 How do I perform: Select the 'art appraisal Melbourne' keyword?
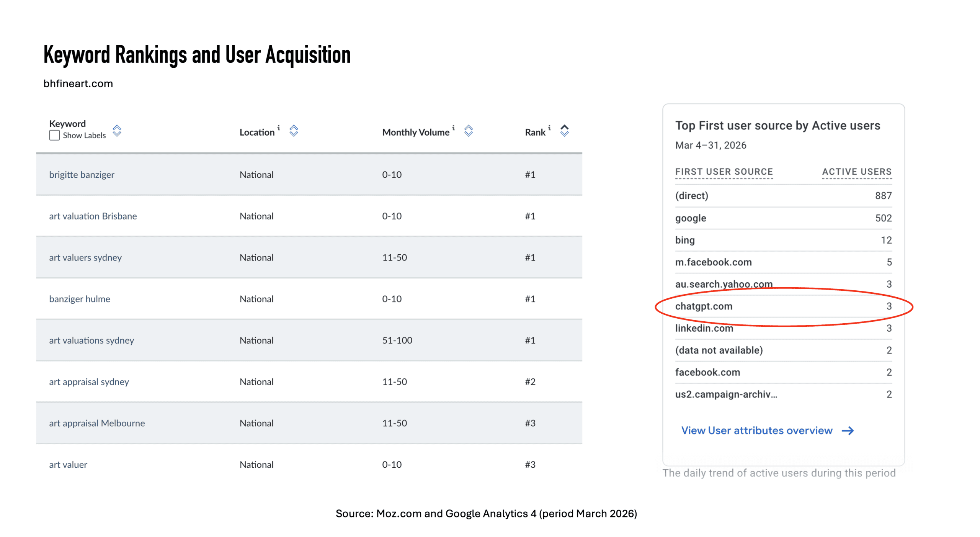97,423
